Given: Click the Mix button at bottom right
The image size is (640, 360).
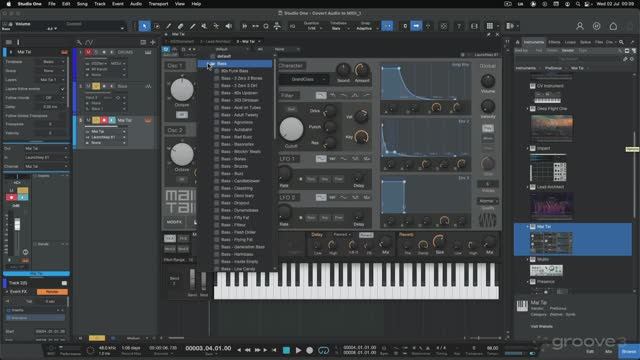Looking at the screenshot, I should pos(609,351).
